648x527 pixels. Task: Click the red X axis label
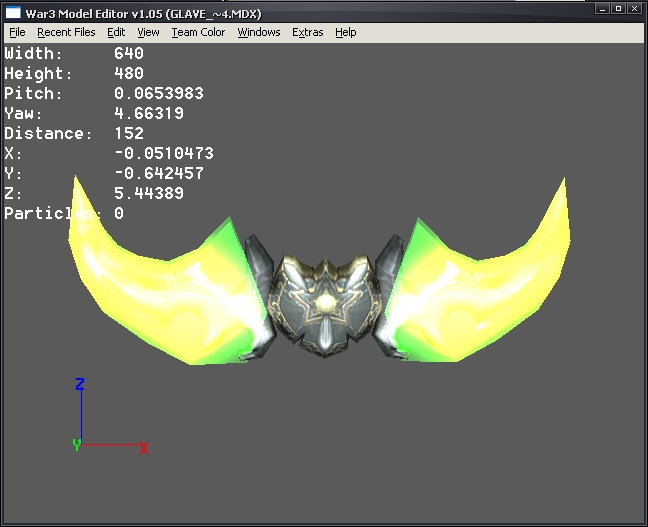(x=144, y=448)
